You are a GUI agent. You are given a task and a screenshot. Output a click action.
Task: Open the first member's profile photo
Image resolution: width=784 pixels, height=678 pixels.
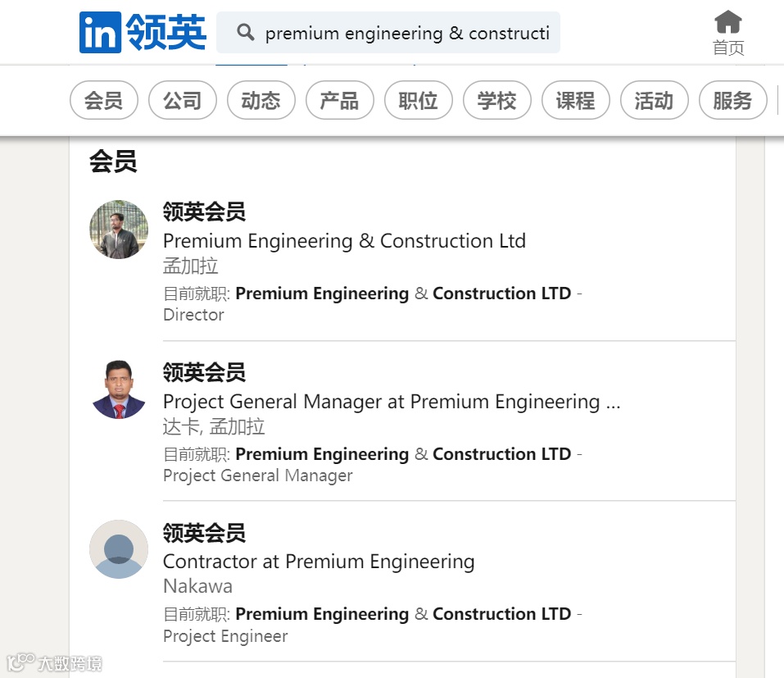point(119,230)
